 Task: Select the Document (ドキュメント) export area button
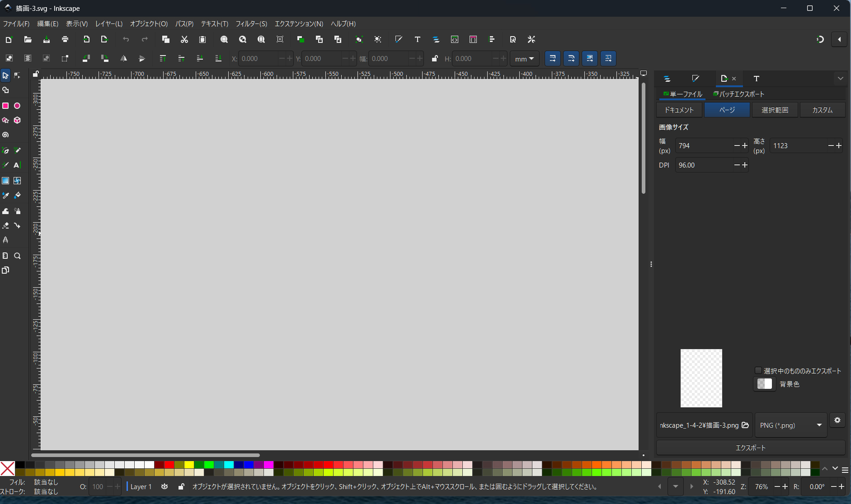click(x=679, y=110)
